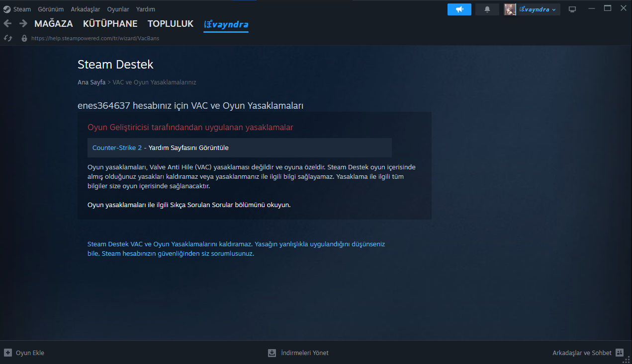Switch to the TOPLULUK tab

pos(171,24)
